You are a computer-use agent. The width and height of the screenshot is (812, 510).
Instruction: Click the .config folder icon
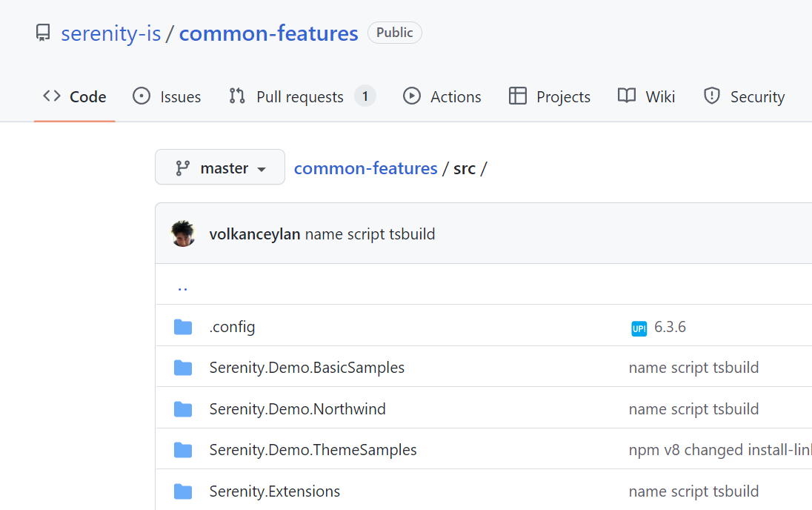[182, 327]
